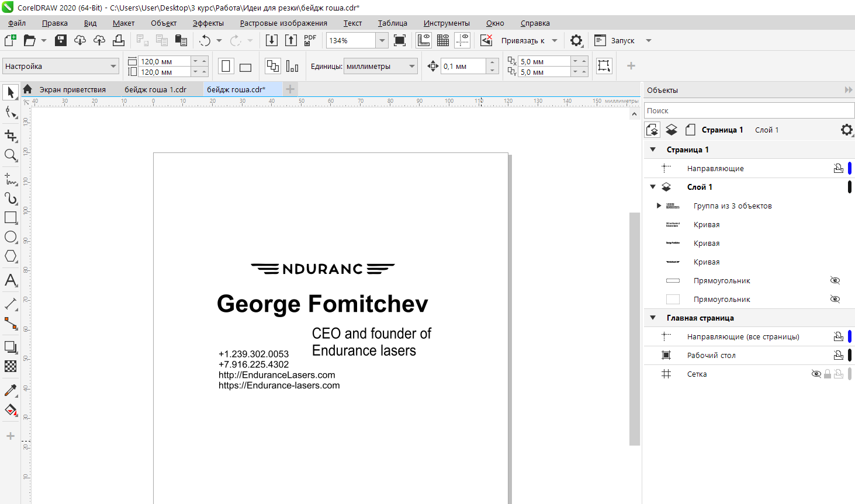
Task: Click the Import icon in toolbar
Action: coord(272,40)
